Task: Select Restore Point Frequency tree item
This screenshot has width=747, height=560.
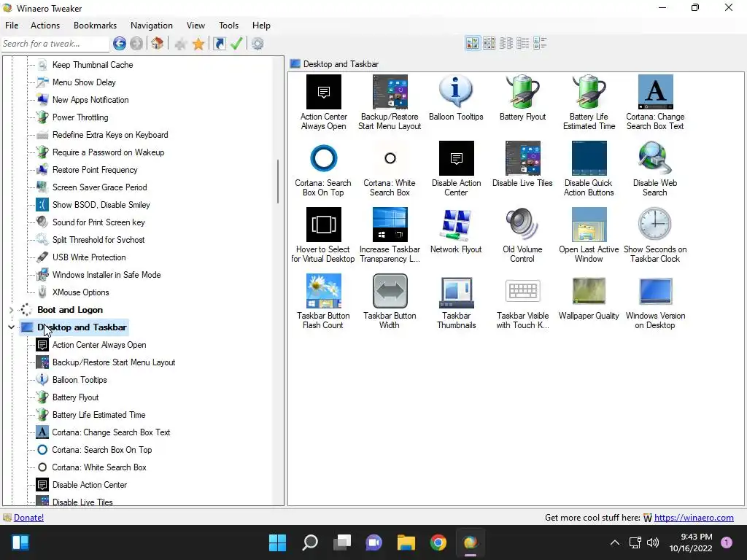Action: 95,170
